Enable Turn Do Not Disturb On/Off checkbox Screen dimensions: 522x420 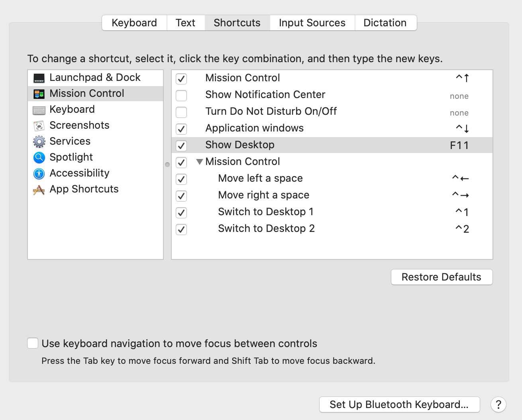coord(181,112)
